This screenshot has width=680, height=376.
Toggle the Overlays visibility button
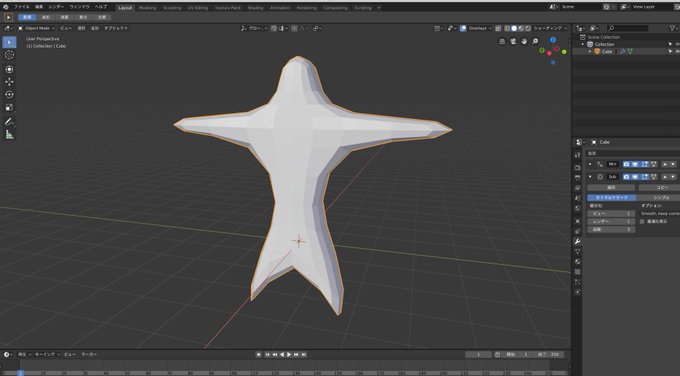pyautogui.click(x=463, y=28)
